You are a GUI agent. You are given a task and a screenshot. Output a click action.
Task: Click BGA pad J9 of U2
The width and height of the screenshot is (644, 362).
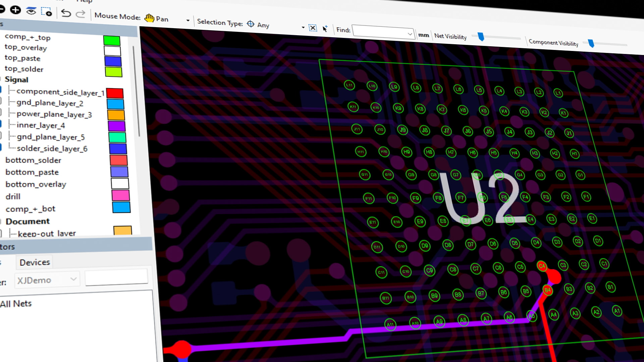click(x=402, y=130)
